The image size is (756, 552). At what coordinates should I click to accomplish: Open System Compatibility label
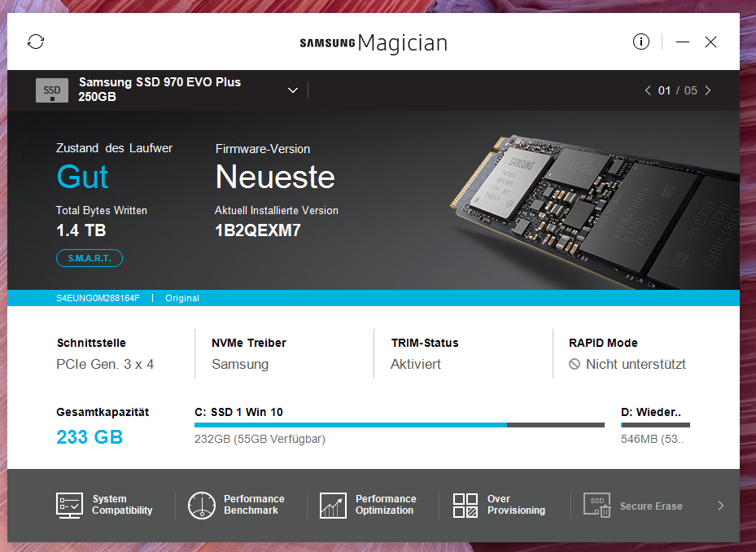122,505
